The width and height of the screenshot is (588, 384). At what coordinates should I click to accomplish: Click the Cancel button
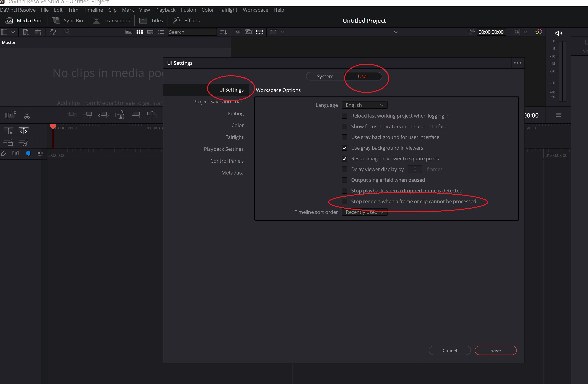pyautogui.click(x=450, y=350)
